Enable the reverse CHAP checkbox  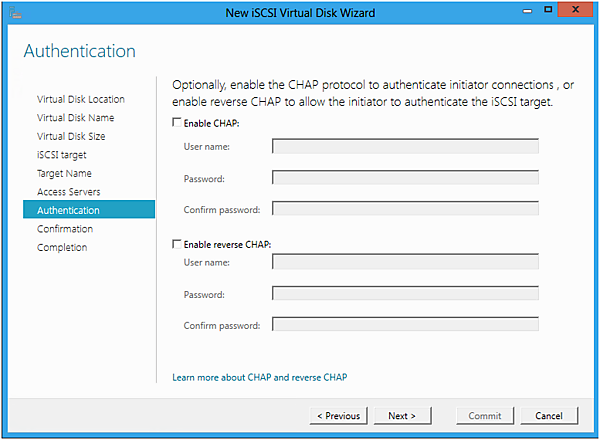coord(177,244)
